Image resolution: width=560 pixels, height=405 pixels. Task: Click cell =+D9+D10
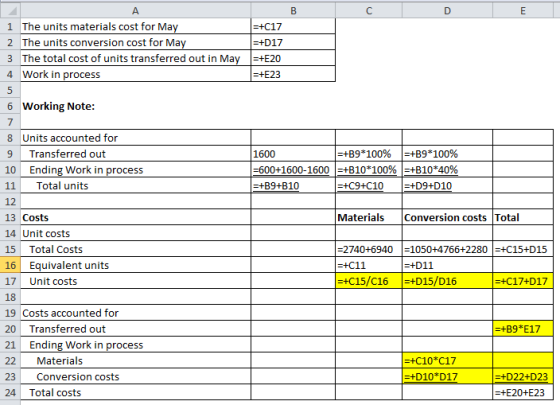(x=447, y=186)
